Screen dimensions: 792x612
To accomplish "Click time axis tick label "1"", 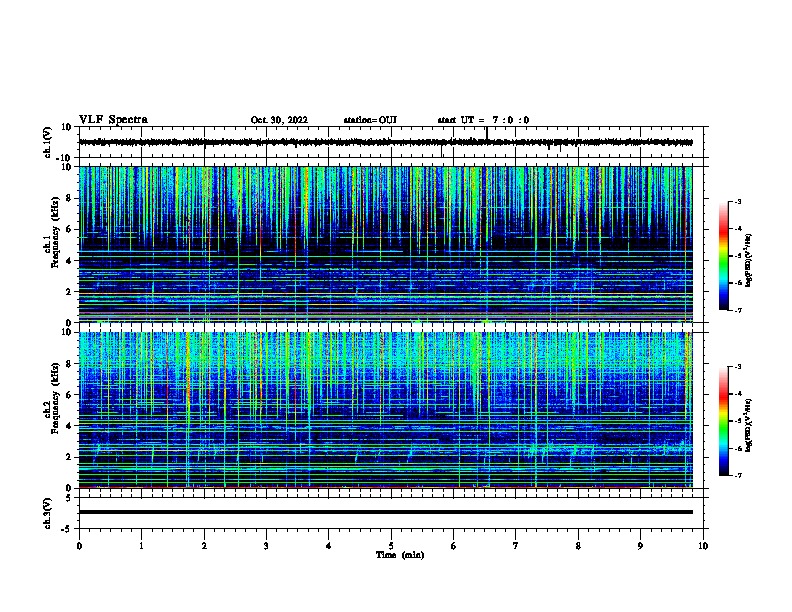I will 141,546.
